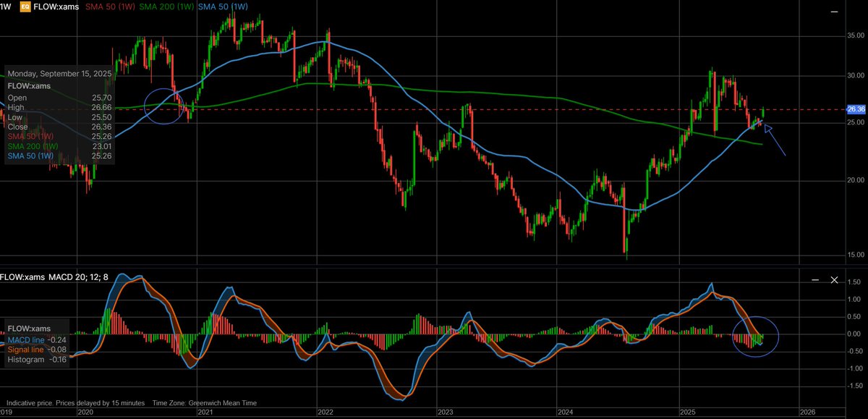Click the Open 25.70 tooltip row
Viewport: 868px width, 419px height.
pos(58,97)
